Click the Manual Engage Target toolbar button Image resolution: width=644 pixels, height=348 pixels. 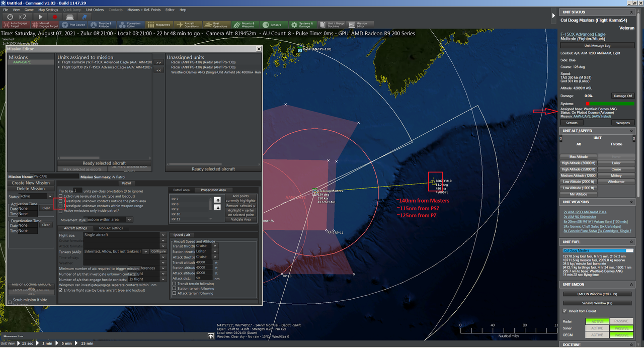[45, 24]
